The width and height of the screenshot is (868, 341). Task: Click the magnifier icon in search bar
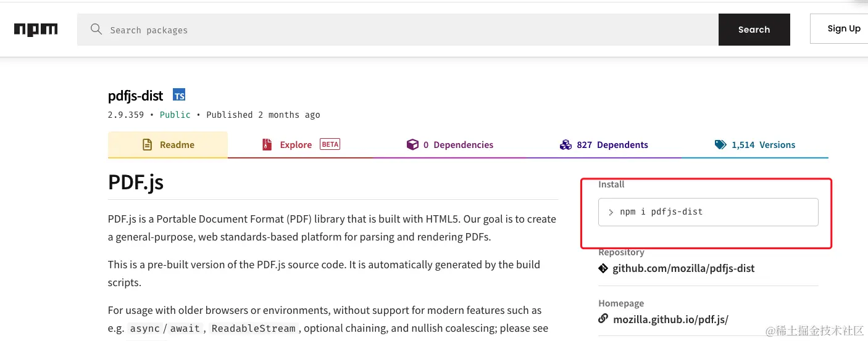pos(96,29)
